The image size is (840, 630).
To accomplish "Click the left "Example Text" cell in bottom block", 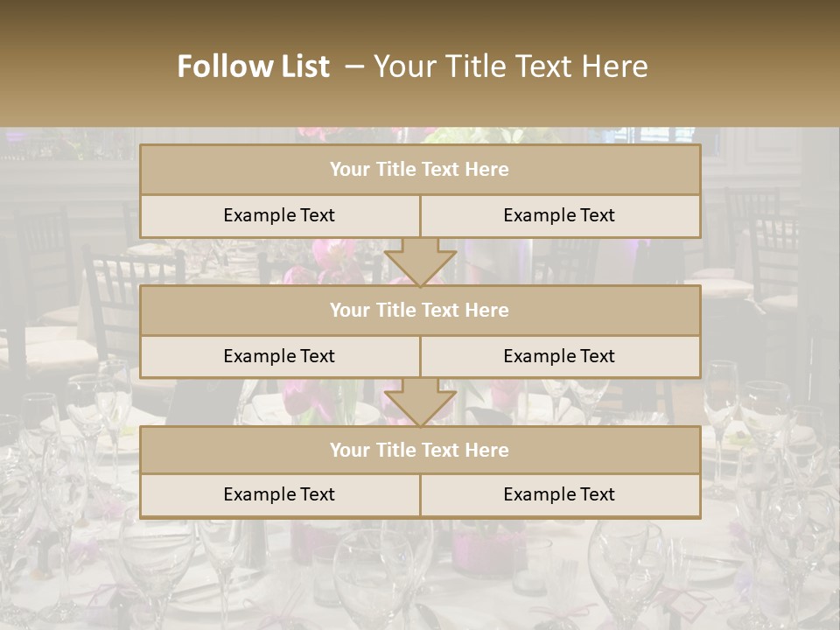I will tap(279, 494).
